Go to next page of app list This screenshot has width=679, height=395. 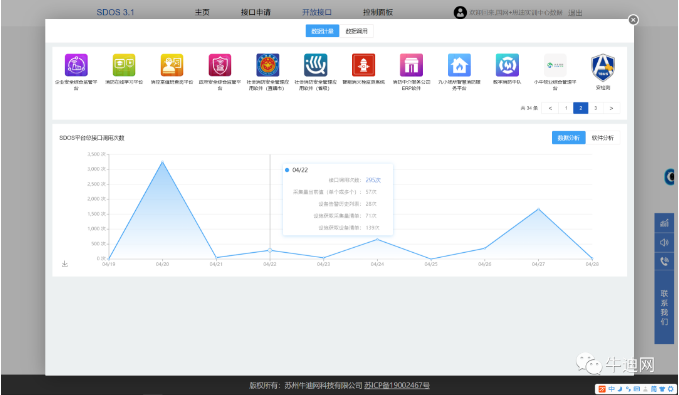pos(611,108)
